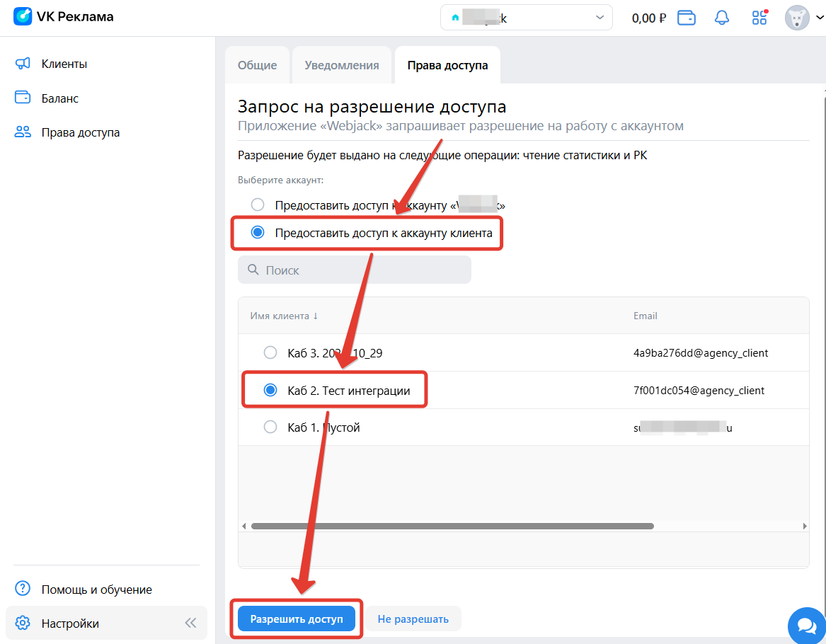
Task: Select the Каб 1. Пустой radio button
Action: coord(270,427)
